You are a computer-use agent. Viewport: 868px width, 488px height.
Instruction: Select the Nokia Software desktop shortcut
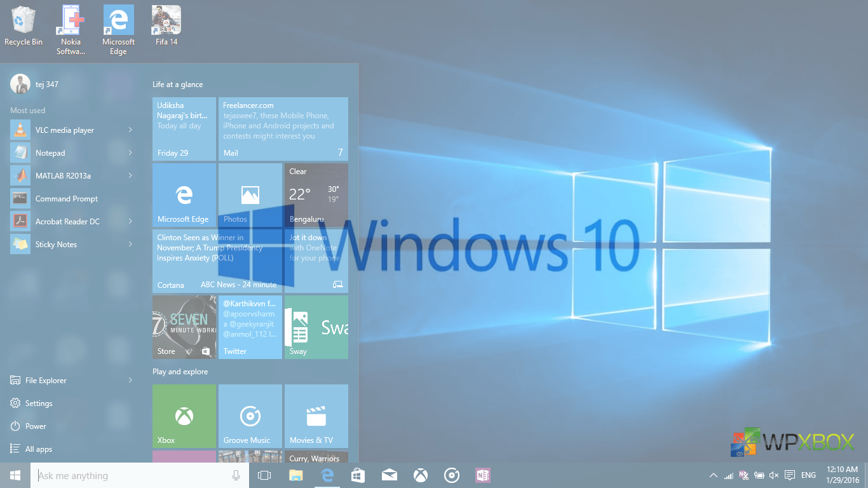tap(71, 30)
